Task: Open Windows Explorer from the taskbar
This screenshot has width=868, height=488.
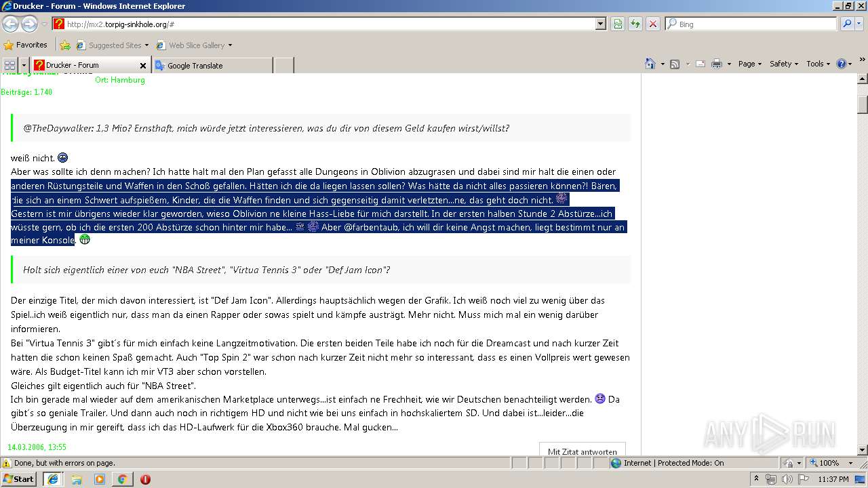Action: pos(77,479)
